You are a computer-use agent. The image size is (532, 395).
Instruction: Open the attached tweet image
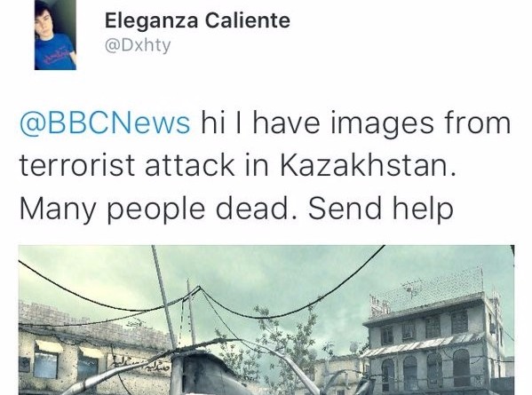266,320
